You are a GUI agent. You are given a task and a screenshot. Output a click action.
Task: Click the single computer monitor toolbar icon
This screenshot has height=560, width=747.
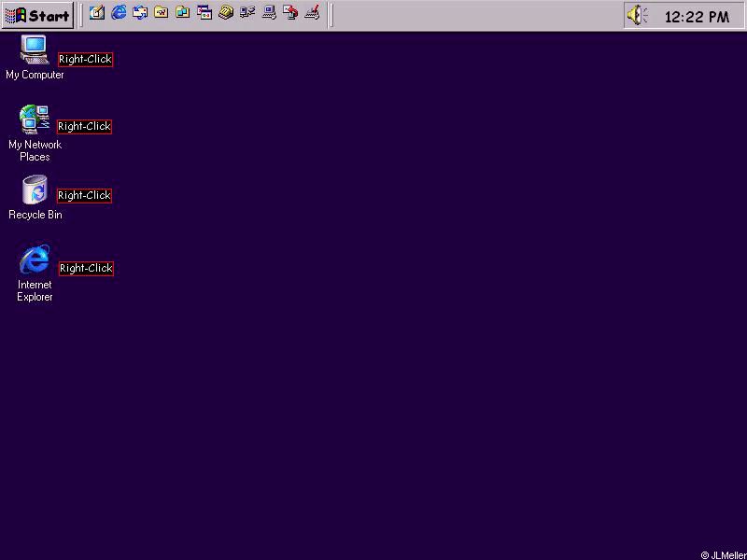[269, 13]
